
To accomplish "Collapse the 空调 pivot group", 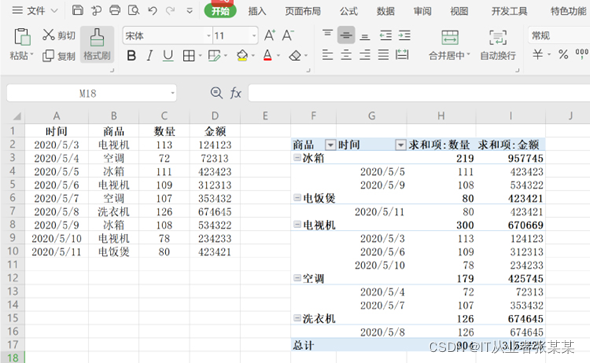I will point(297,278).
